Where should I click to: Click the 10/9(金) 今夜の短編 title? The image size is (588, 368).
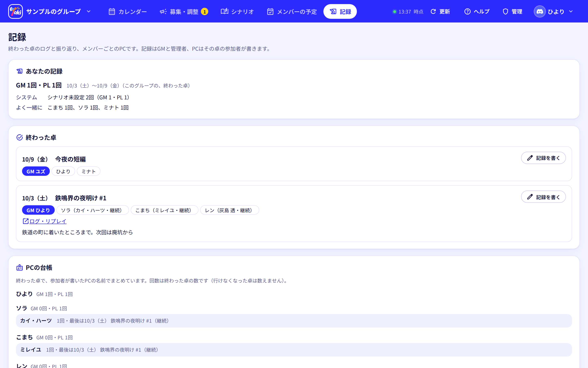54,159
